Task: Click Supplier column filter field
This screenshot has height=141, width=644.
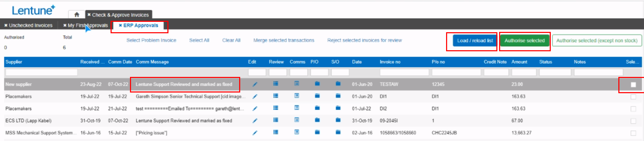Action: tap(41, 72)
